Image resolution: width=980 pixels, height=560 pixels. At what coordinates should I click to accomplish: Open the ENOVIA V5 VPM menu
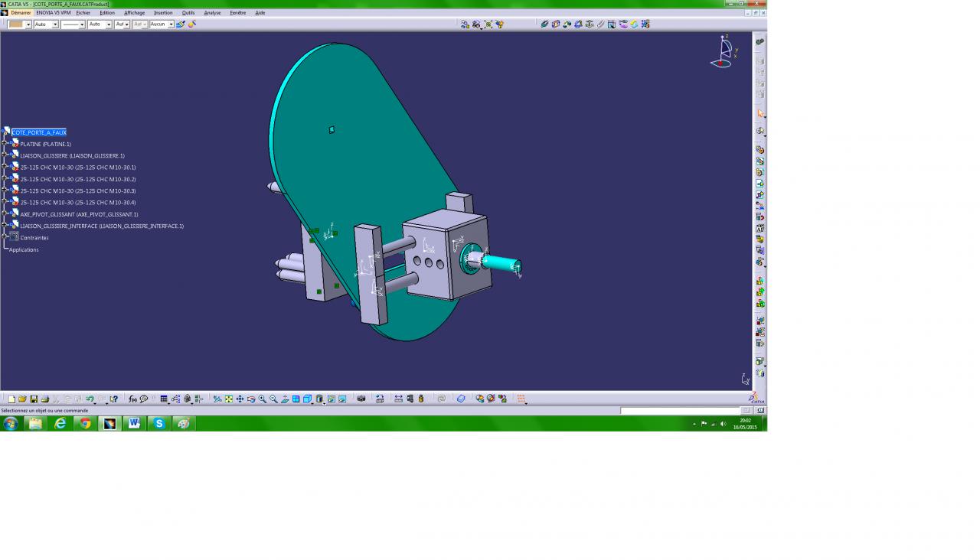(53, 13)
